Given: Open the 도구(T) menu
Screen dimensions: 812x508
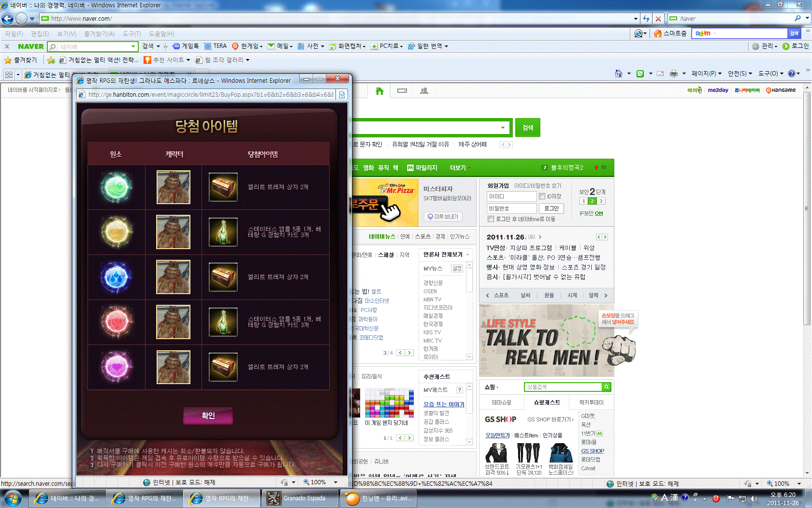Looking at the screenshot, I should coord(131,34).
